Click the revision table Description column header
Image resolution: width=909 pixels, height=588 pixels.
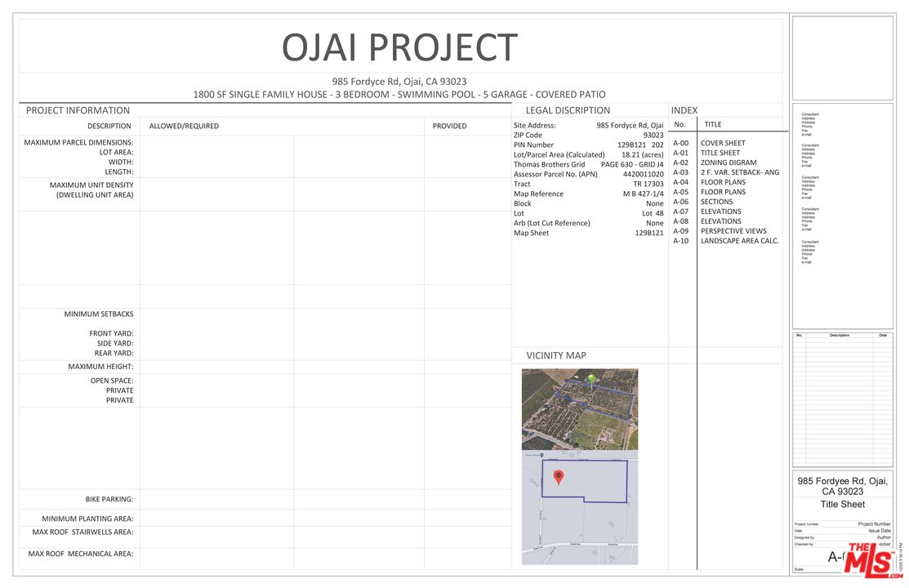[x=839, y=335]
